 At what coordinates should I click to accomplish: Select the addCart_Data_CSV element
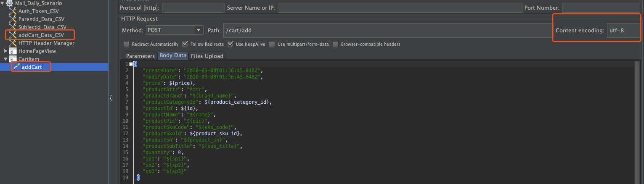tap(41, 35)
